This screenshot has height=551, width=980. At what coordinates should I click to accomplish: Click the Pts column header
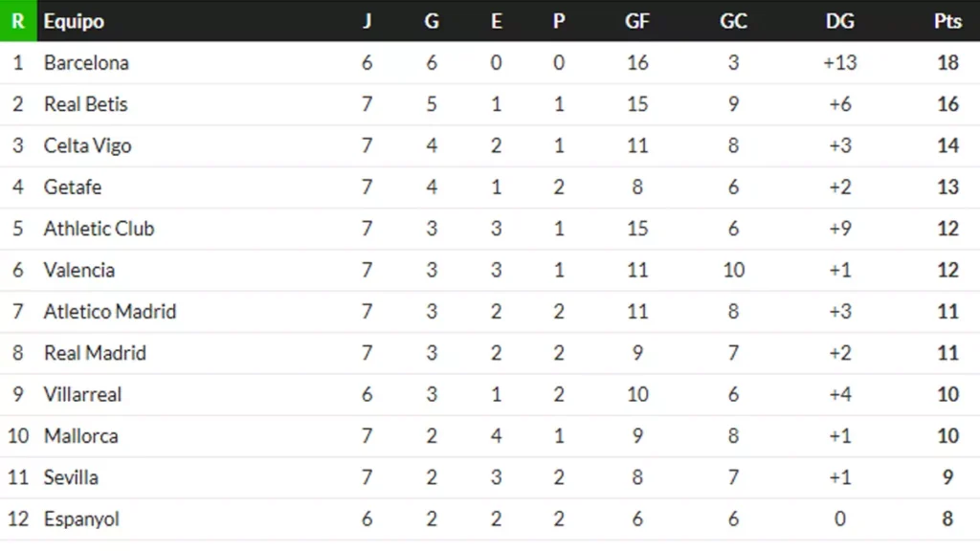click(x=947, y=21)
